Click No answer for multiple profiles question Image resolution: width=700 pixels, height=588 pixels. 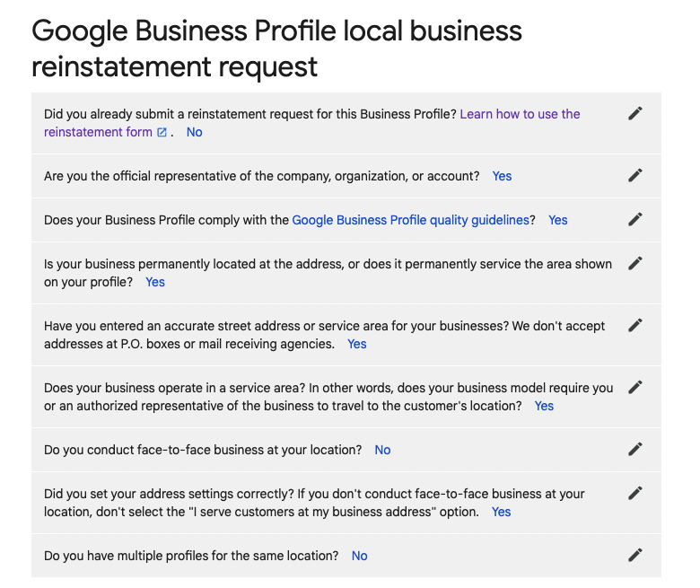click(x=359, y=556)
